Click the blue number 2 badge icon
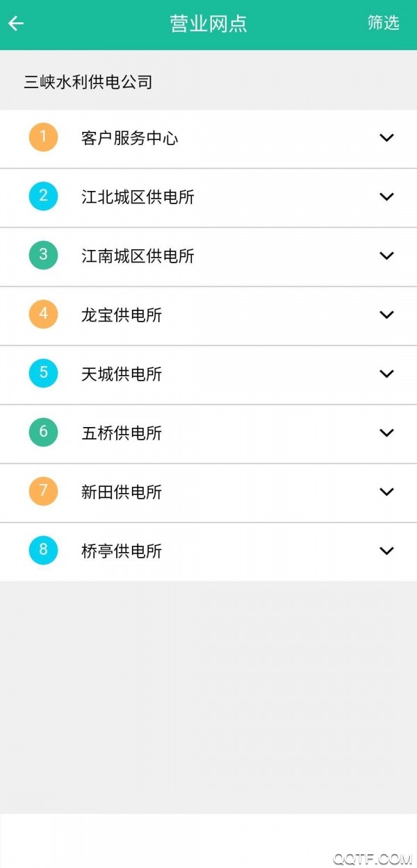417x868 pixels. 42,196
